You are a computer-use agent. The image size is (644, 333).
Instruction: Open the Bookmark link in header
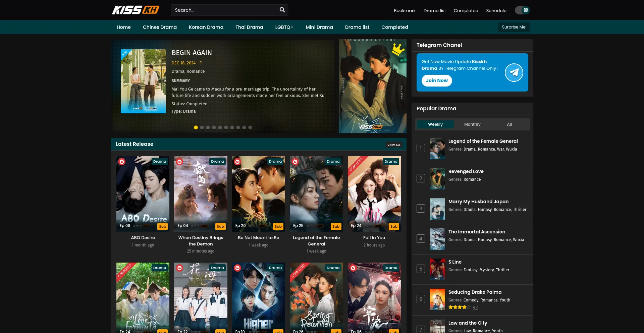point(405,10)
